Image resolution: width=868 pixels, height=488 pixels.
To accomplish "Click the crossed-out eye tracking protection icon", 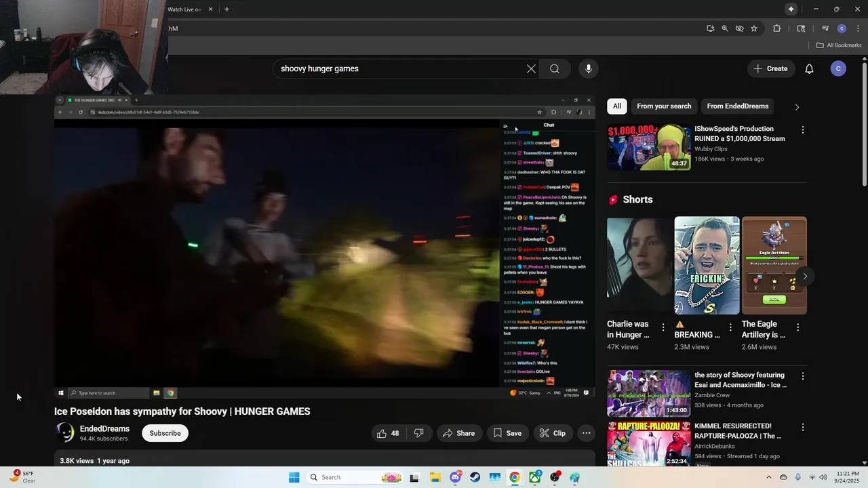I will tap(739, 28).
